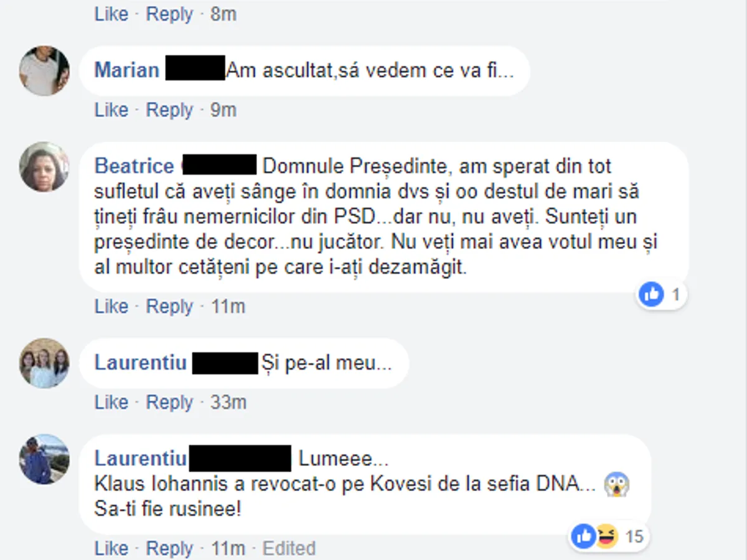Viewport: 747px width, 560px height.
Task: Click the 11m timestamp on Beatrice's comment
Action: [x=228, y=307]
